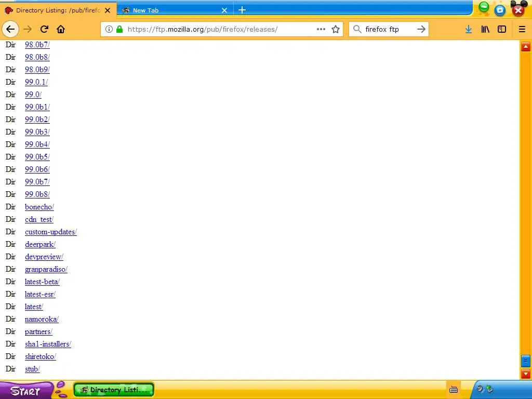Open the 99.0b1/ directory
Screen dimensions: 532x399
(x=37, y=107)
